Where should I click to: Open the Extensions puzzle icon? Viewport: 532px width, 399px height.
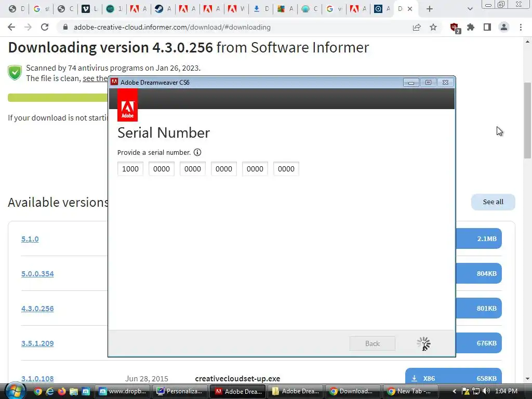pos(471,27)
